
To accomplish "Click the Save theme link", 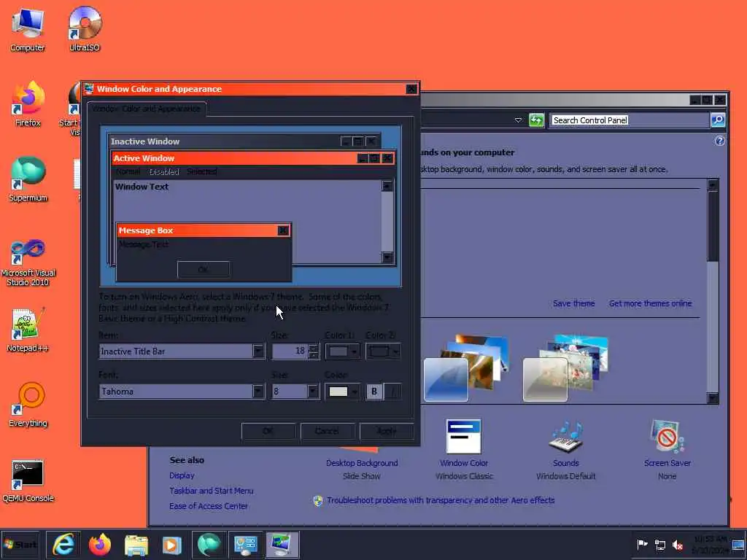I will [573, 303].
